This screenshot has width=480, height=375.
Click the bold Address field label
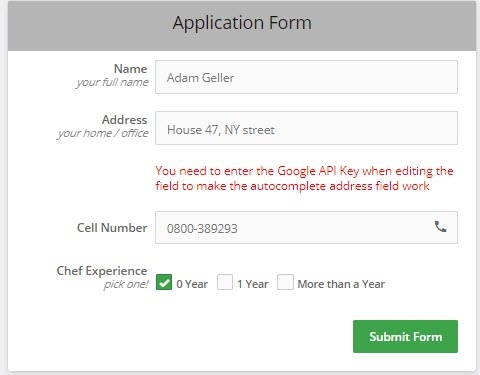124,120
